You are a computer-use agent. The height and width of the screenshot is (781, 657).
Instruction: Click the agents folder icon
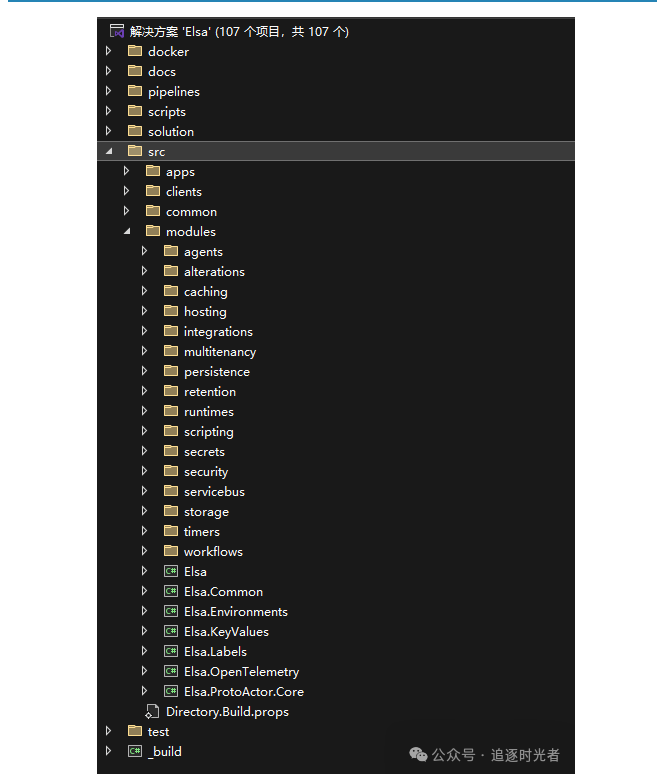point(171,251)
